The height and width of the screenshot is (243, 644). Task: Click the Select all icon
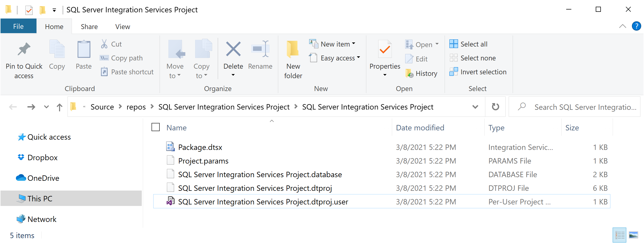[453, 44]
